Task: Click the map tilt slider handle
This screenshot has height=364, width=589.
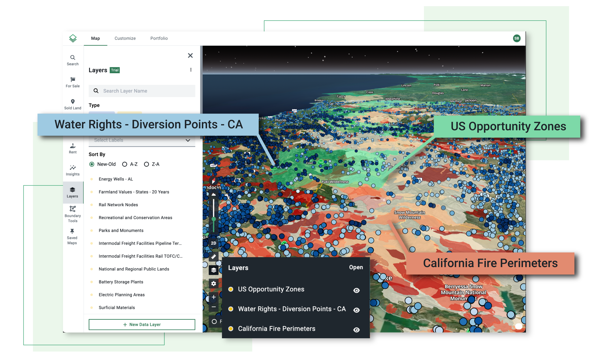Action: tap(213, 219)
